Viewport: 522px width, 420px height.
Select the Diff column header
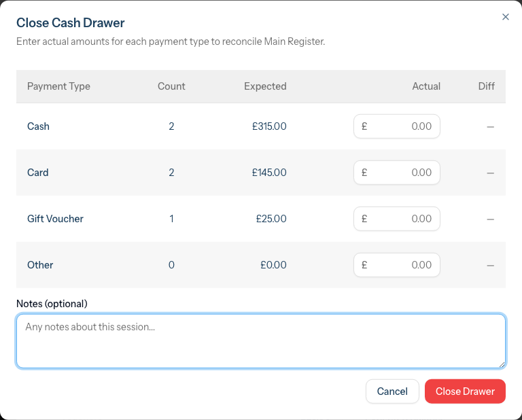(487, 86)
